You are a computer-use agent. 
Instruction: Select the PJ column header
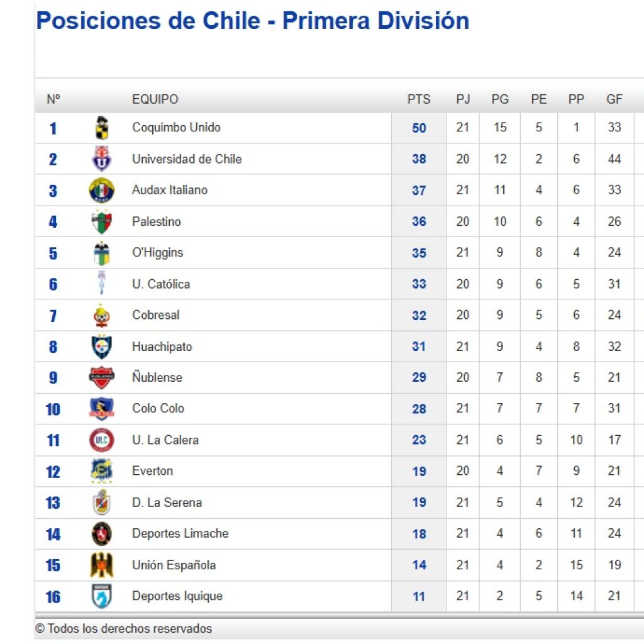[463, 99]
